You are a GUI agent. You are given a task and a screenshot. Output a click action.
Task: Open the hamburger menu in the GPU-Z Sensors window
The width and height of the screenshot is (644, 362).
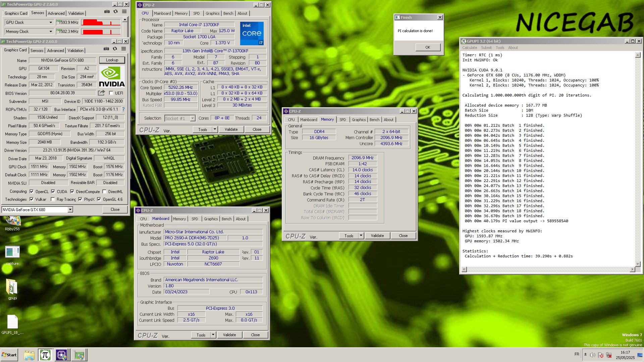tap(124, 12)
